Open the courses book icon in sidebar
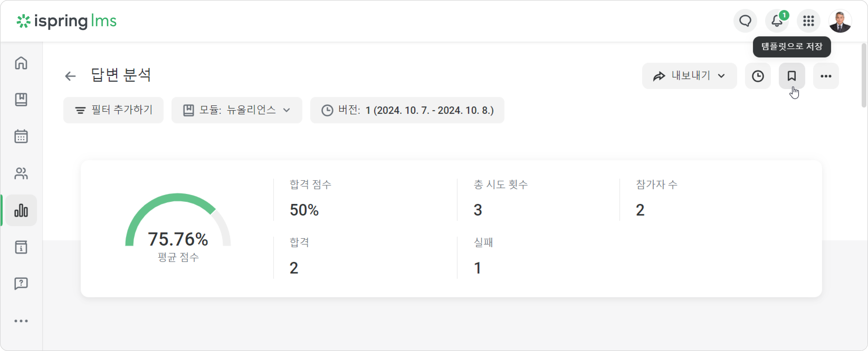Viewport: 868px width, 351px height. click(x=21, y=100)
